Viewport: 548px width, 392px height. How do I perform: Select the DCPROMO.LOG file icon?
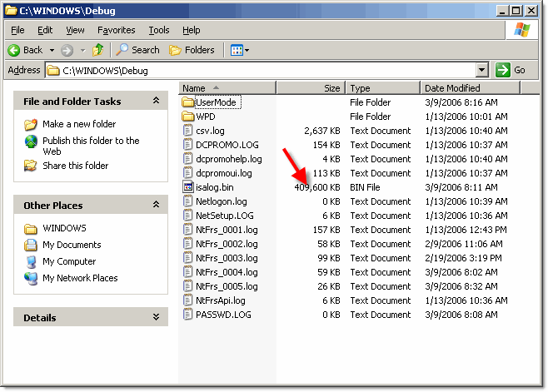pos(187,145)
